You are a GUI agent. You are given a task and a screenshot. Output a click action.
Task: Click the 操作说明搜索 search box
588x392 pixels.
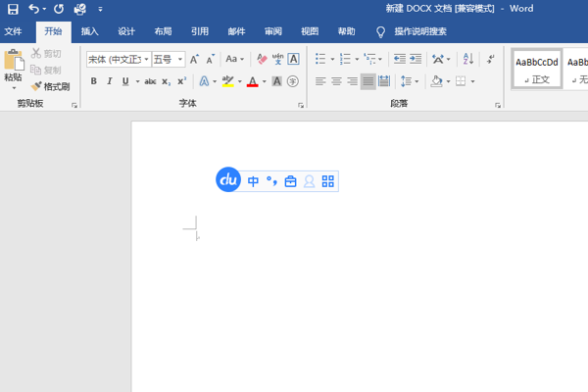tap(420, 31)
